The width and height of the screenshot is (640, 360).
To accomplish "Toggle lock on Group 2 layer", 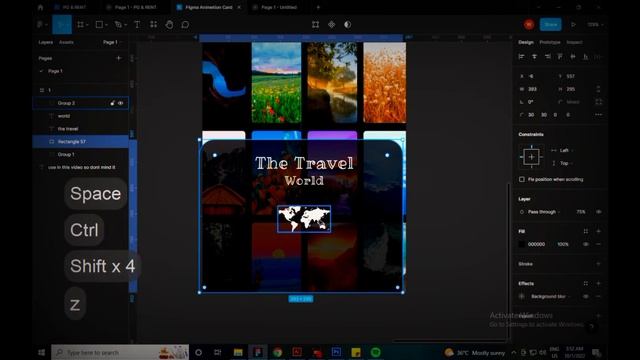I will [x=112, y=103].
